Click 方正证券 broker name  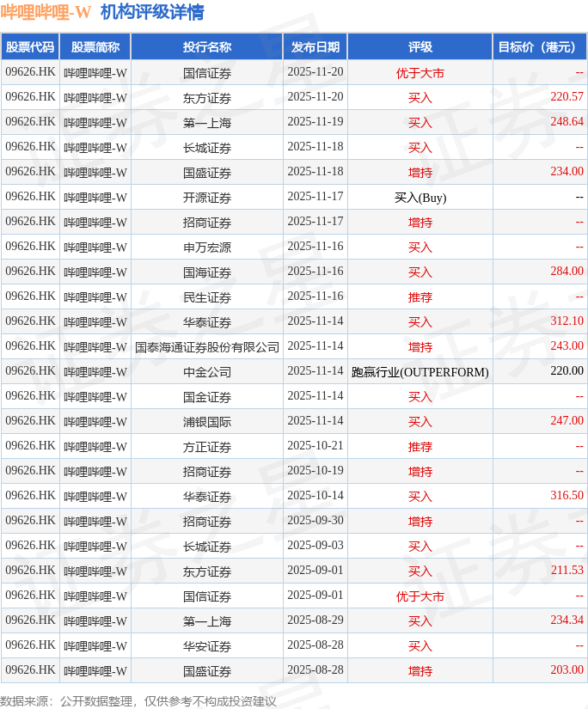pyautogui.click(x=207, y=446)
